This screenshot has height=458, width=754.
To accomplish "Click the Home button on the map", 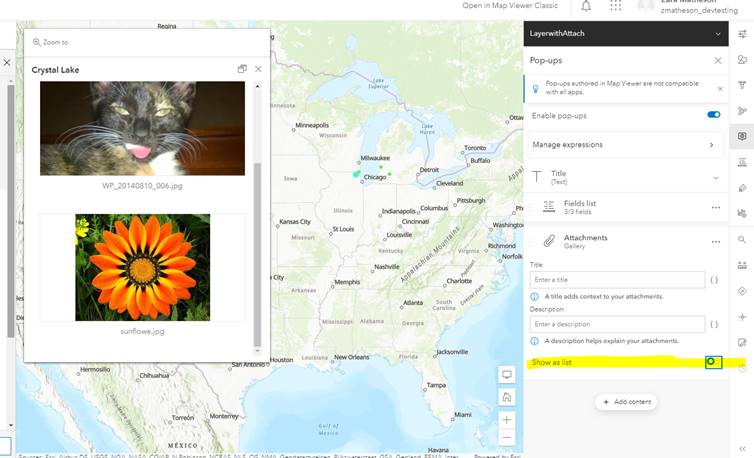I will [506, 397].
